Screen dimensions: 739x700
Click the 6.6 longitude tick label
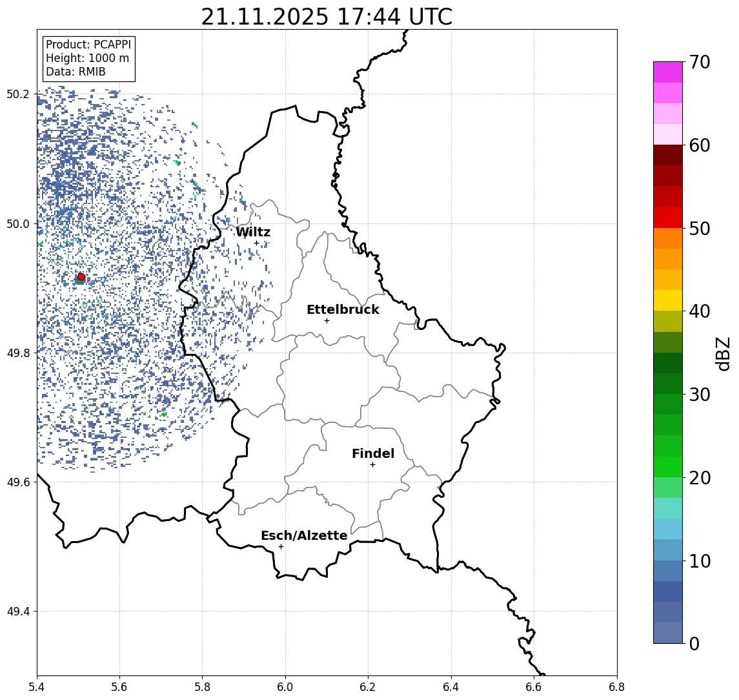(x=534, y=687)
